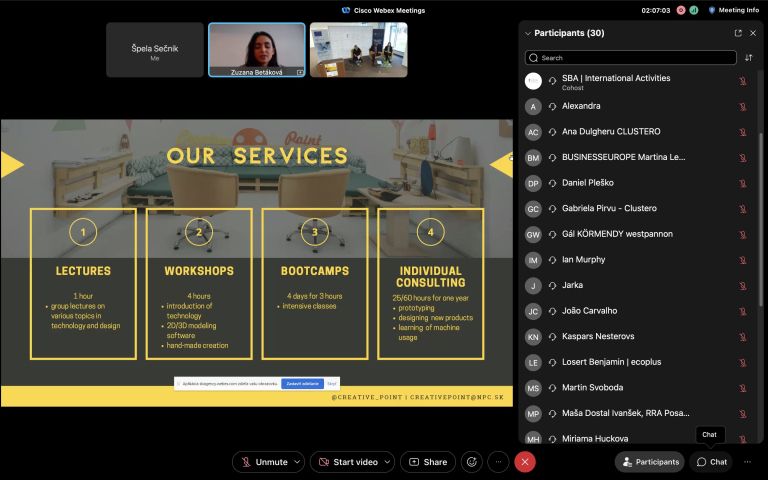Open Meeting Info at the top right

(733, 10)
